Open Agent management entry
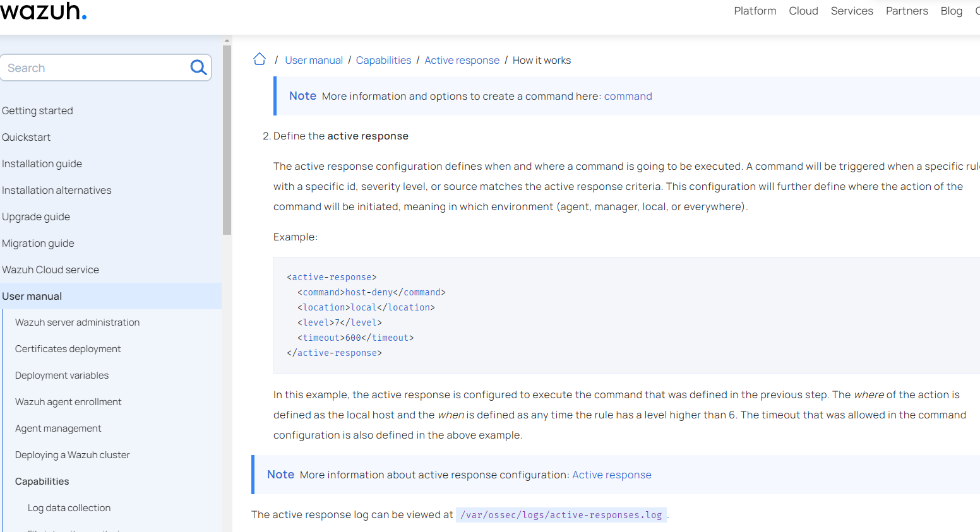The width and height of the screenshot is (980, 532). pos(58,428)
